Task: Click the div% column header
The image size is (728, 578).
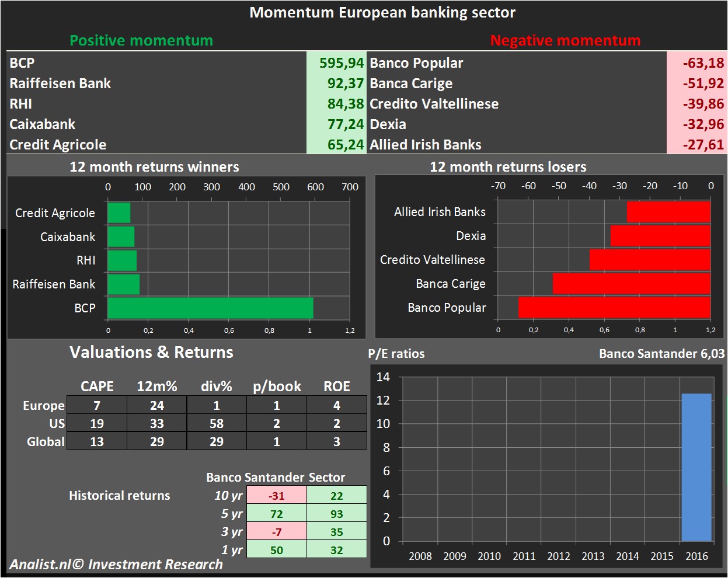Action: (x=217, y=387)
